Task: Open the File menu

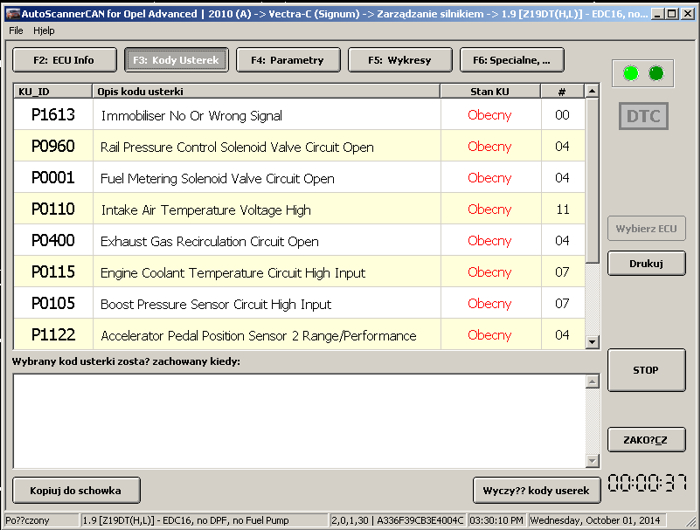Action: [16, 31]
